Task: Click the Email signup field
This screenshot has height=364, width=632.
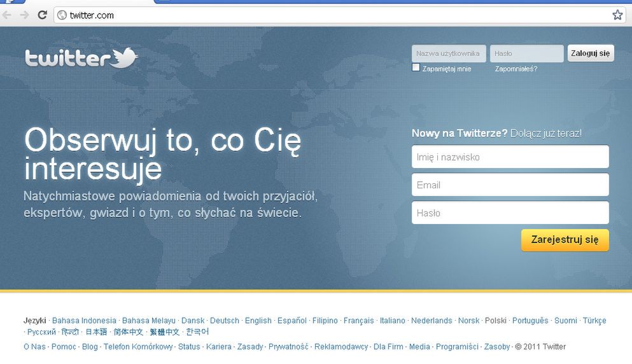Action: click(x=510, y=185)
